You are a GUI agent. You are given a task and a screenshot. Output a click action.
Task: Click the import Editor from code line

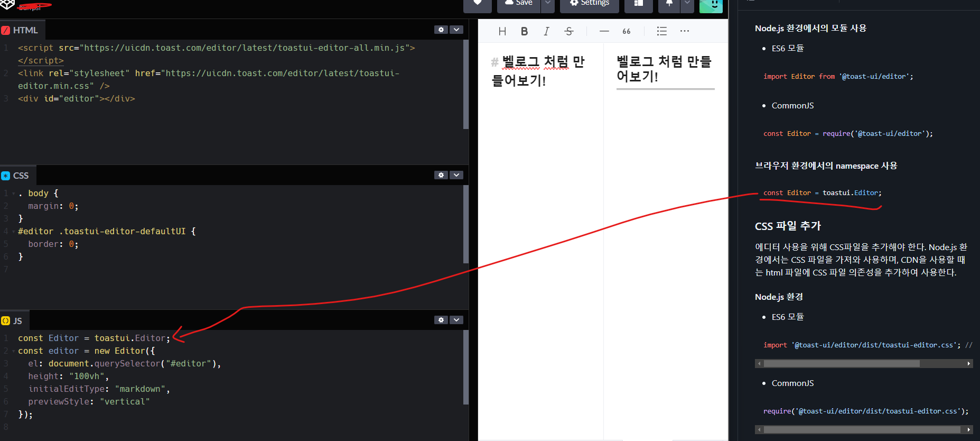[x=838, y=77]
